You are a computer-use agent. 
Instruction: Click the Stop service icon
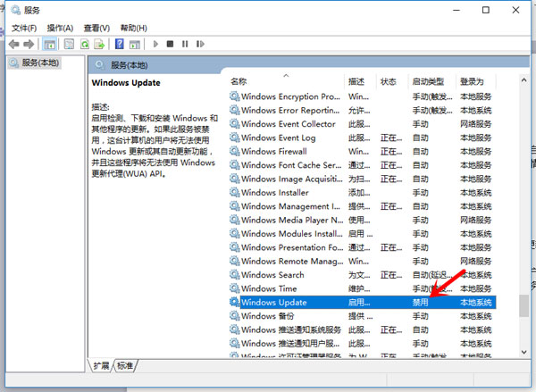coord(170,44)
